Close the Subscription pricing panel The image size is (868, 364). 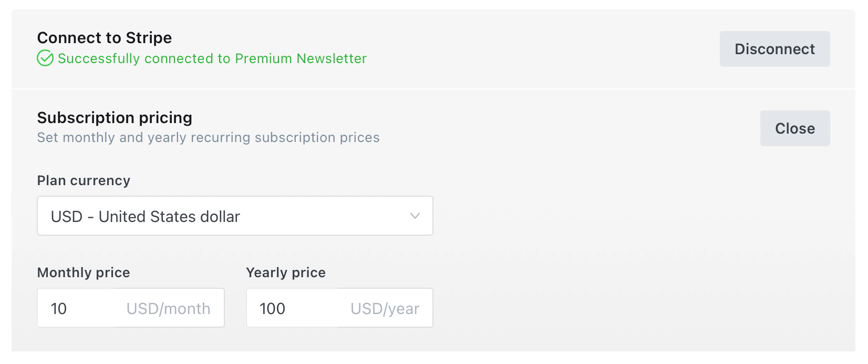click(795, 128)
